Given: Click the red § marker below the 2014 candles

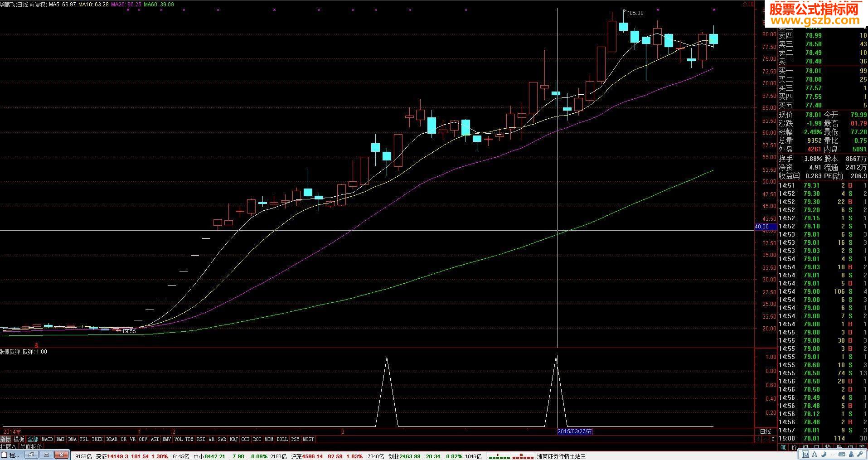Looking at the screenshot, I should pyautogui.click(x=37, y=345).
